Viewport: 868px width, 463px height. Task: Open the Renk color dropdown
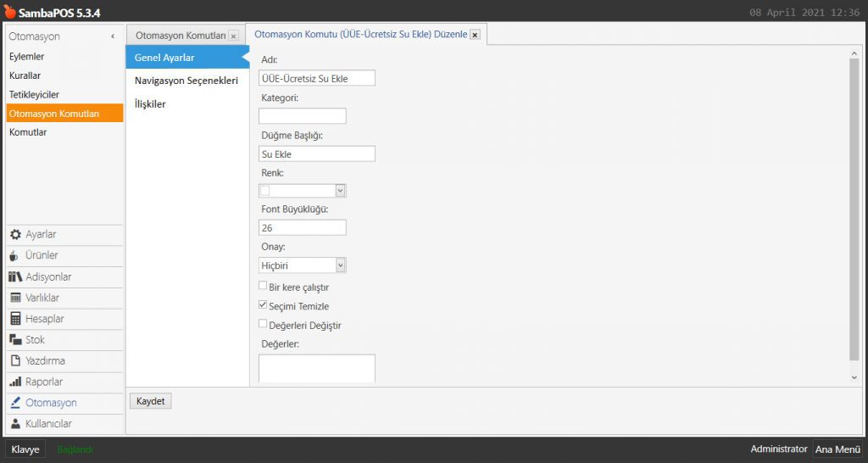pos(340,191)
